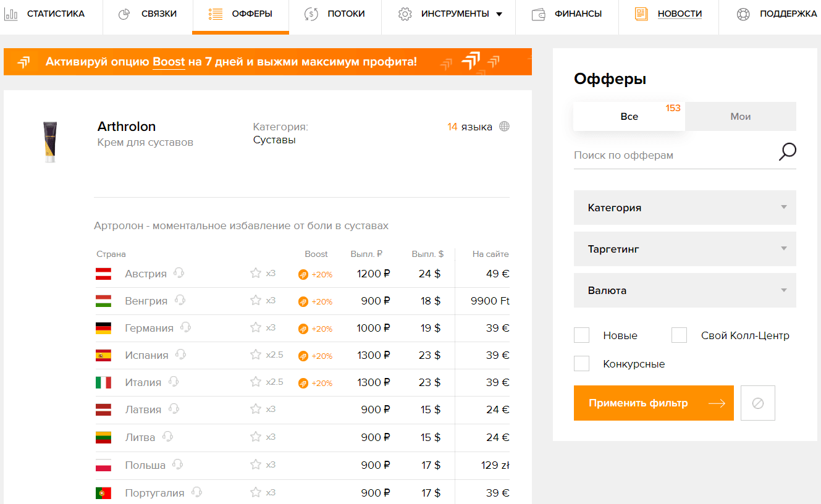The image size is (821, 504).
Task: Click the star icon in the Австрия row
Action: [x=256, y=273]
